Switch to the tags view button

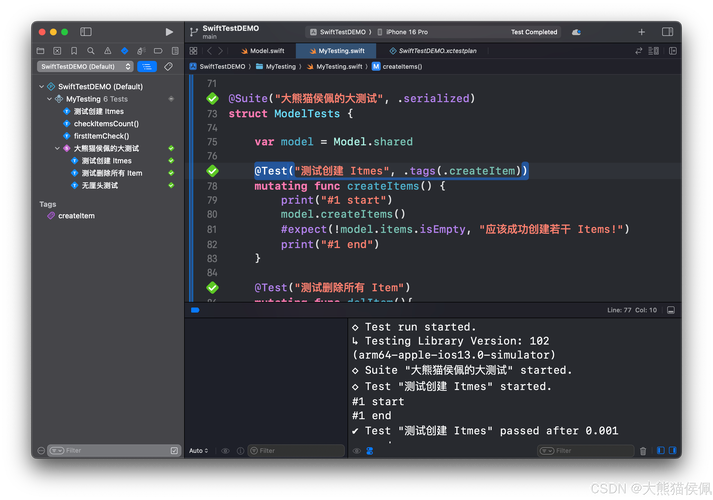[168, 67]
